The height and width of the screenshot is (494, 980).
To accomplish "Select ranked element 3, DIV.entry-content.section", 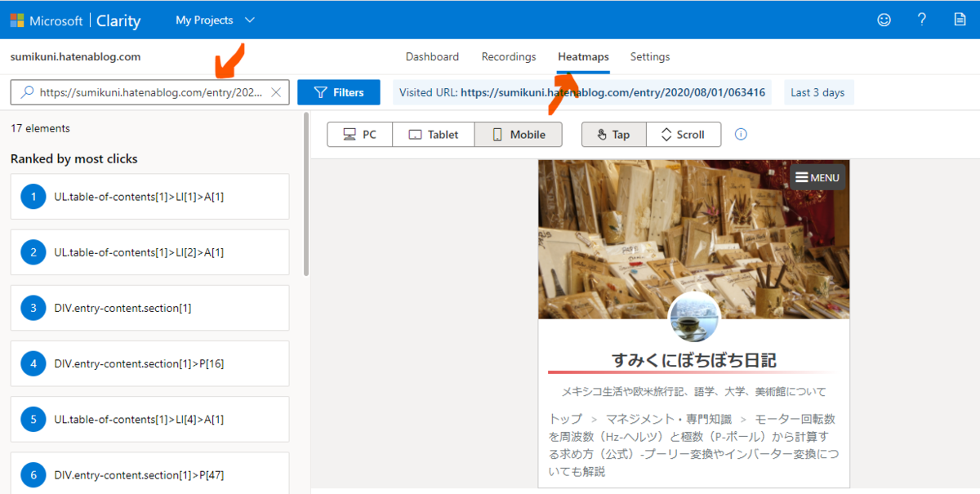I will 149,308.
